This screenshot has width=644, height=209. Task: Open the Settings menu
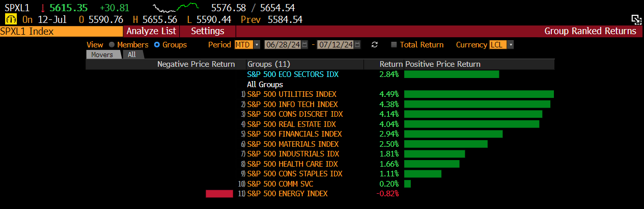point(208,31)
